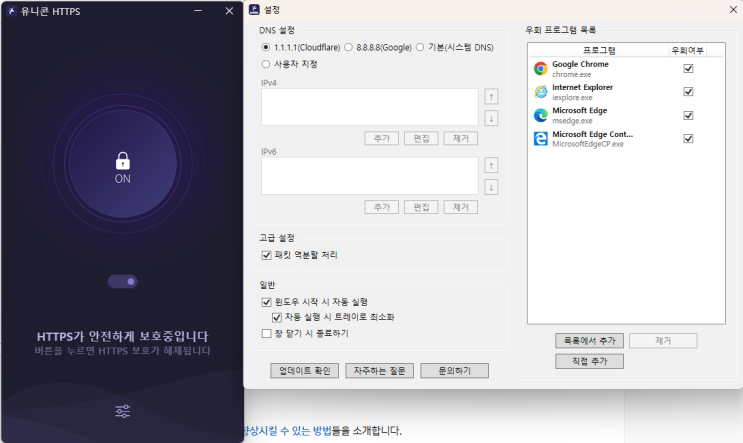Uncheck bypass for Google Chrome
743x443 pixels.
point(689,69)
